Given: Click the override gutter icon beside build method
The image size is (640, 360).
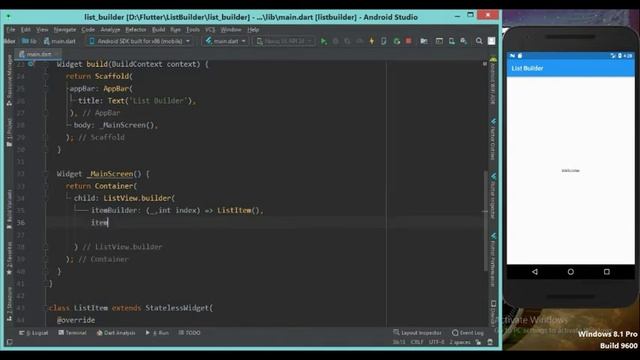Looking at the screenshot, I should (x=31, y=64).
